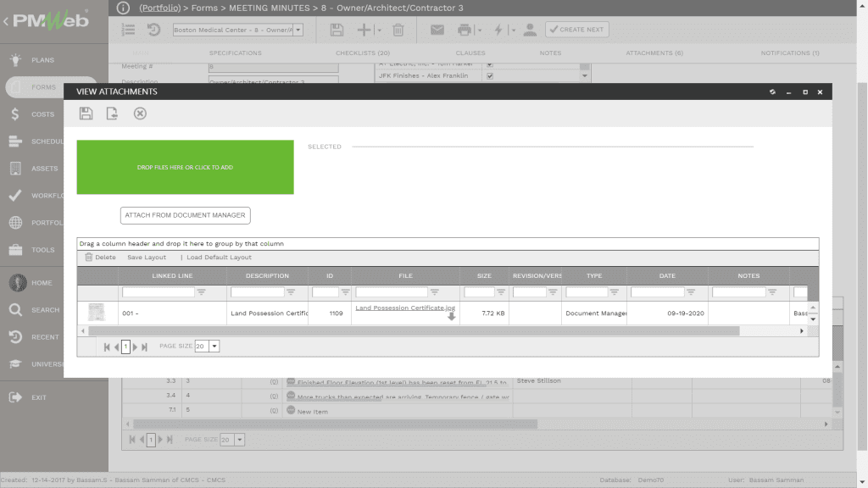
Task: Click the list view icon in the main toolbar
Action: [128, 30]
